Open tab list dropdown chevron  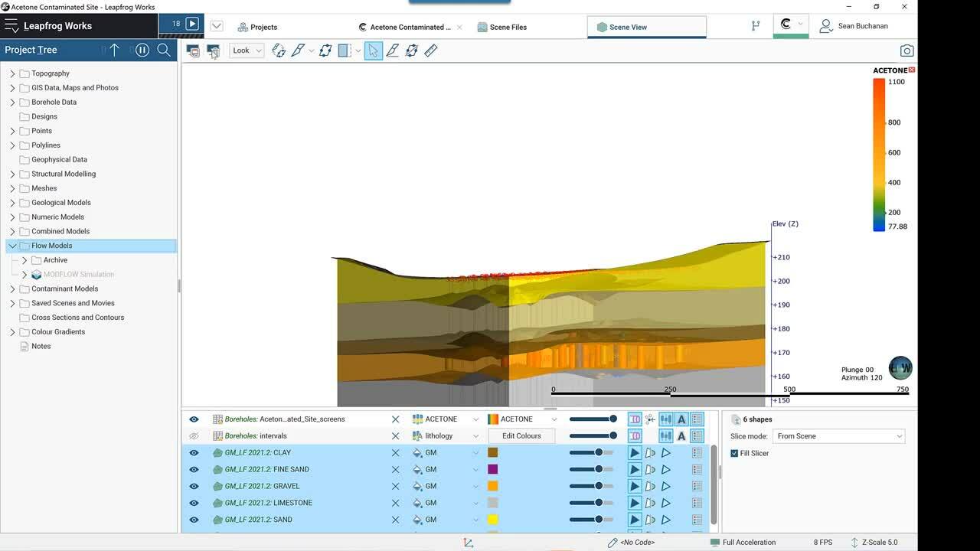point(217,26)
